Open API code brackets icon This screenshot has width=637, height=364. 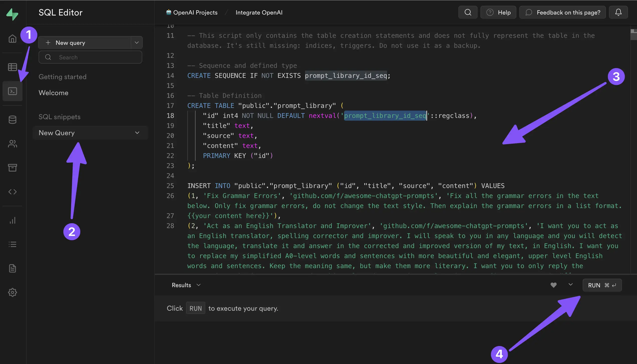click(x=12, y=192)
